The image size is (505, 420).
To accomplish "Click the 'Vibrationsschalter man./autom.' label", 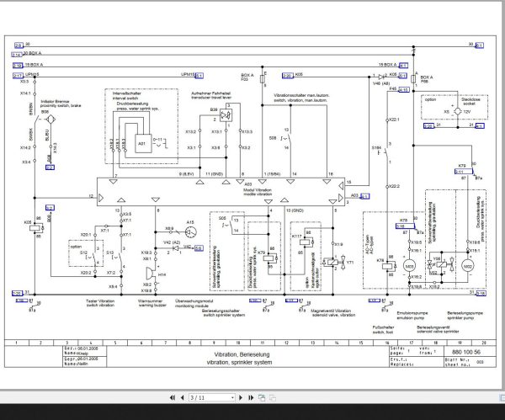I will point(301,95).
